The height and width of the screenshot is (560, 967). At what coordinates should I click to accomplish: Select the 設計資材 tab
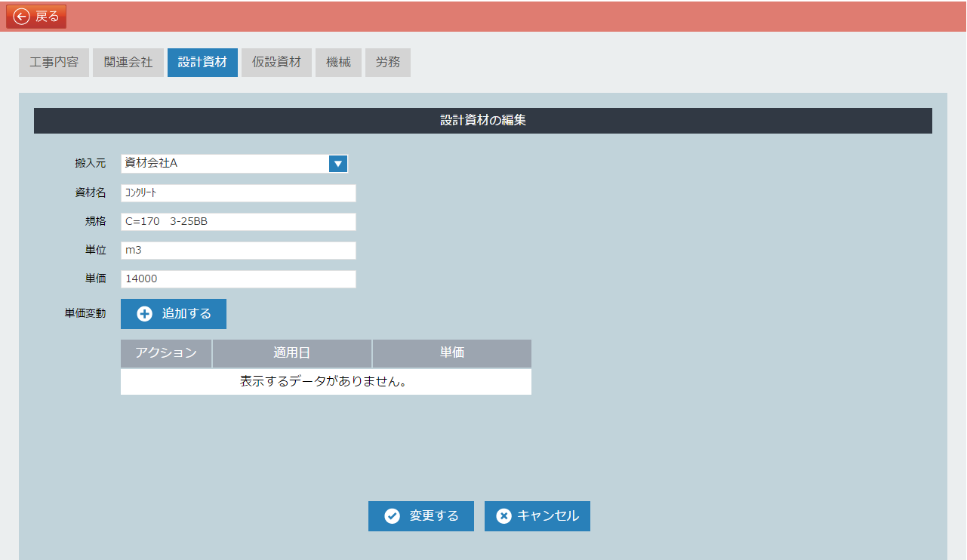[202, 63]
